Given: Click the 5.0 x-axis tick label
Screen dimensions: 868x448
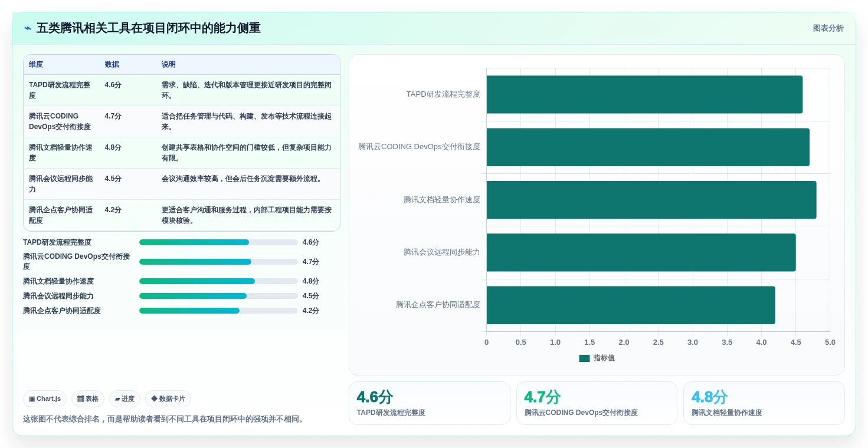Looking at the screenshot, I should (x=830, y=342).
